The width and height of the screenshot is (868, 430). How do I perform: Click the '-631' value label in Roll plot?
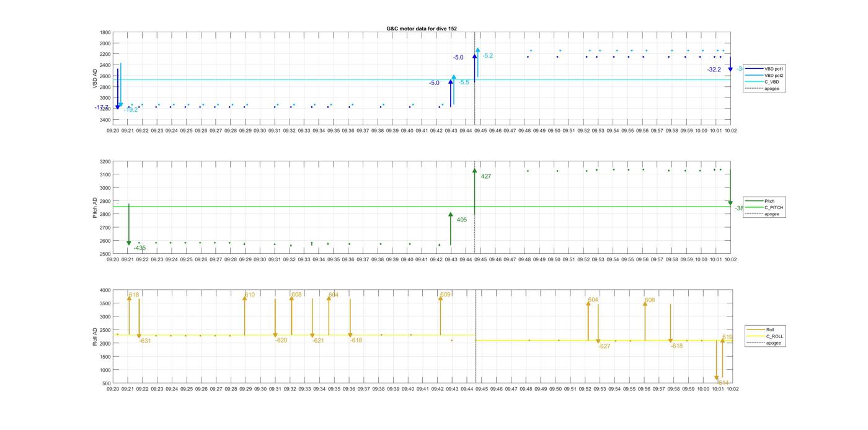click(x=144, y=341)
